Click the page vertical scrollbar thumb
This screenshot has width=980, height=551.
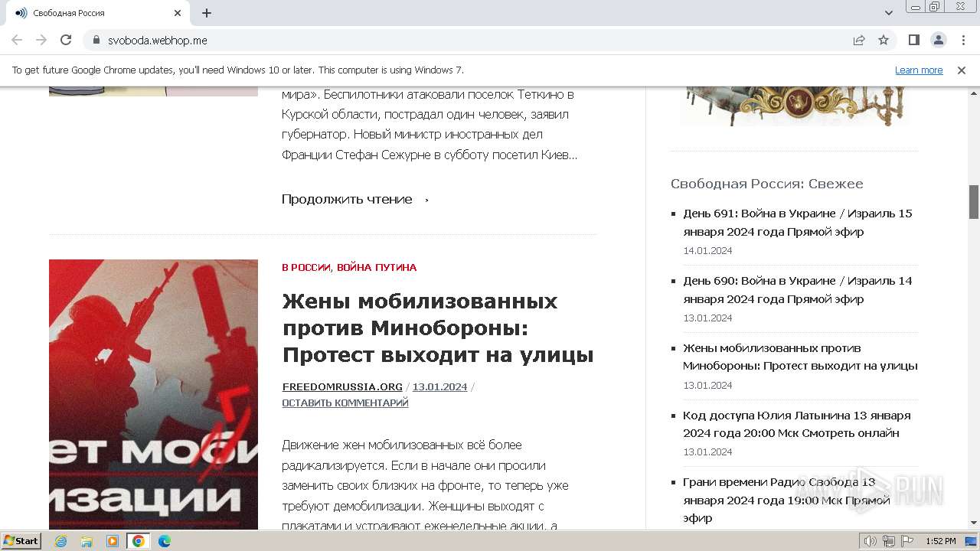pyautogui.click(x=974, y=202)
